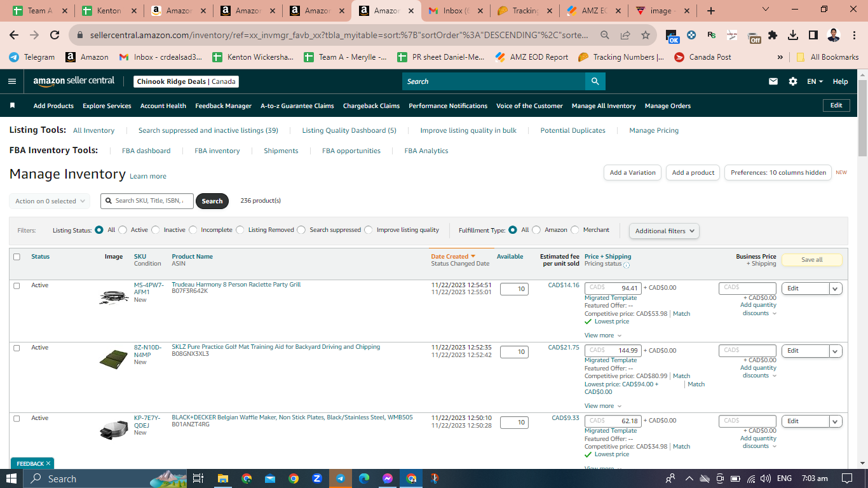Edit the price field showing 94.41
The height and width of the screenshot is (488, 868).
[613, 288]
